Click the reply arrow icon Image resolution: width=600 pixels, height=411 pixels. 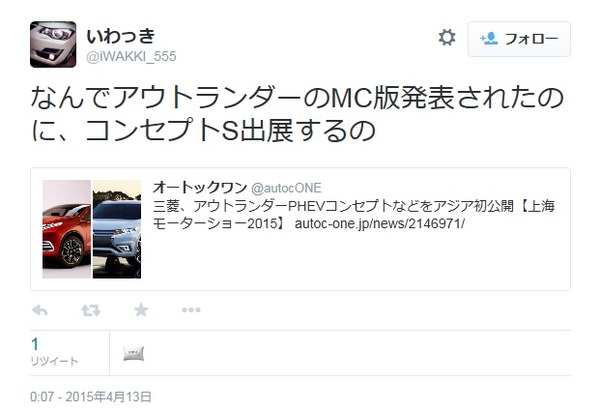tap(39, 310)
